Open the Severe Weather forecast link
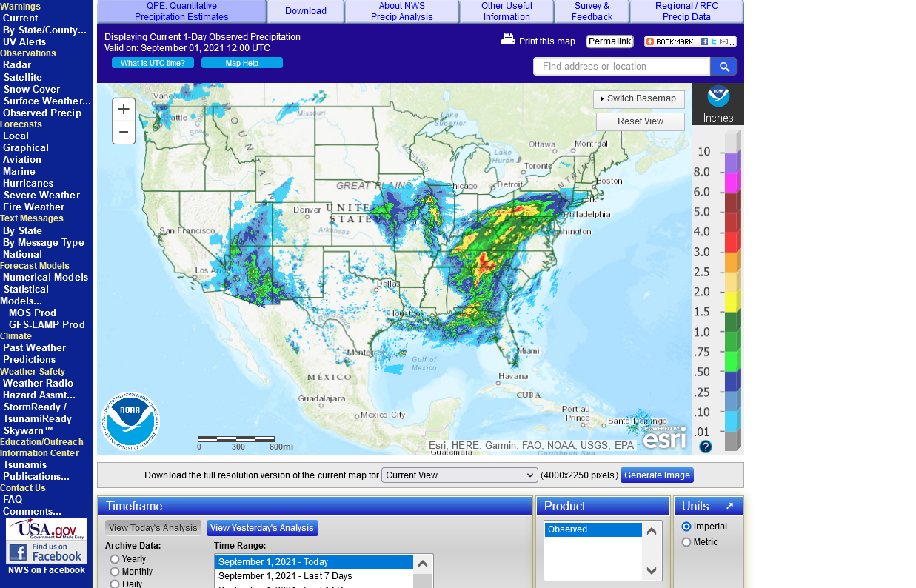This screenshot has width=916, height=588. (41, 195)
